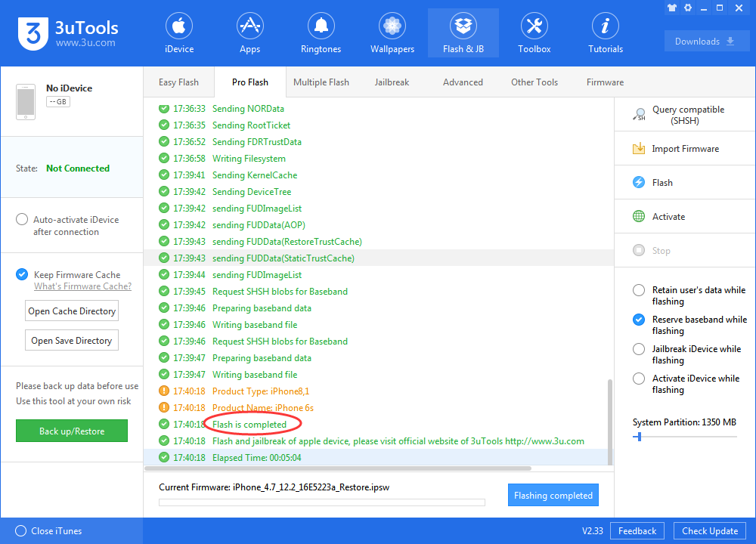
Task: Click the Feedback button
Action: [637, 530]
